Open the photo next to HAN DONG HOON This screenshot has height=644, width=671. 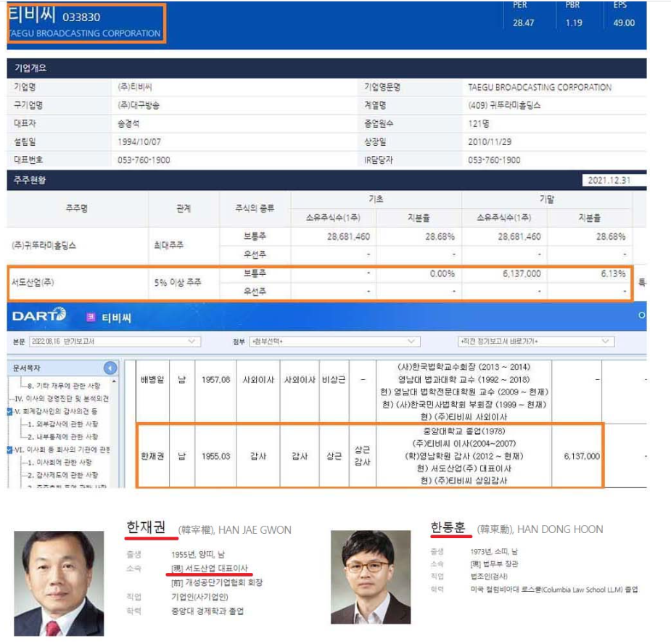(371, 577)
